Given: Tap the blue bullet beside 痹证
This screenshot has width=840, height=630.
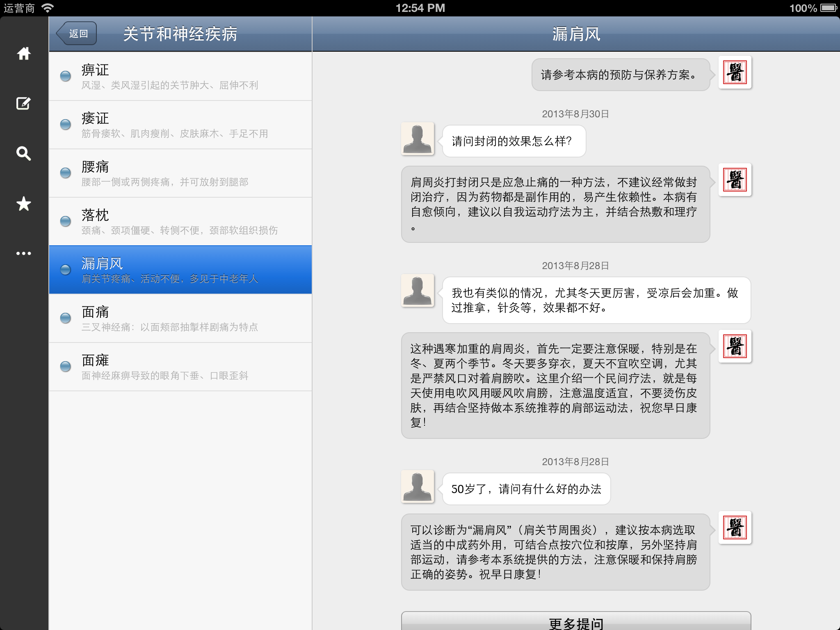Looking at the screenshot, I should pos(66,76).
